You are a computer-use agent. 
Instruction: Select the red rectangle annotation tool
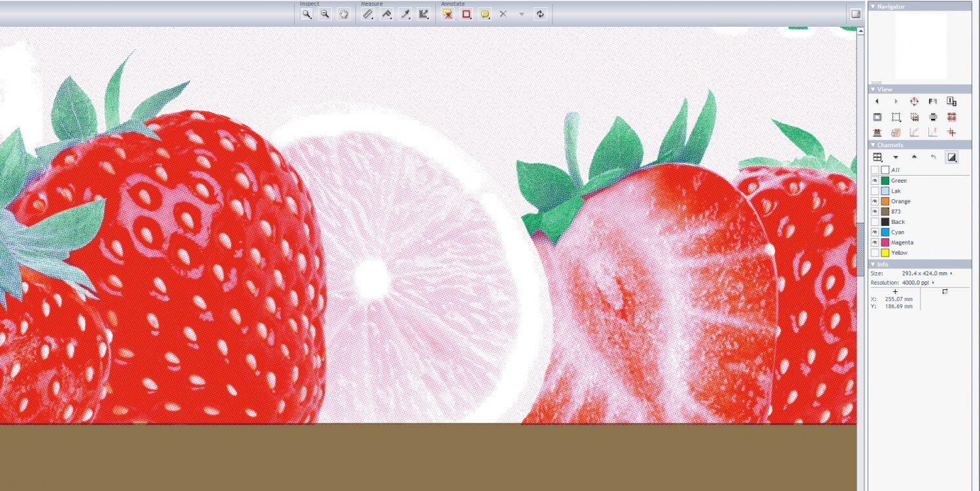pyautogui.click(x=466, y=14)
